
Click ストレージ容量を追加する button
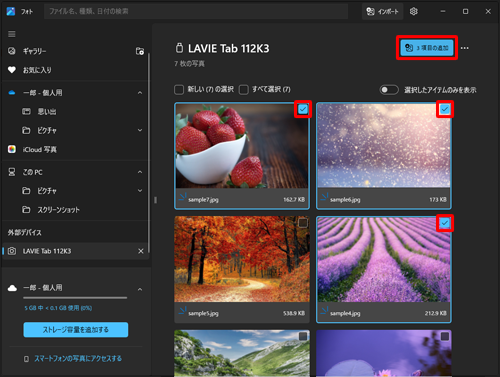[76, 330]
